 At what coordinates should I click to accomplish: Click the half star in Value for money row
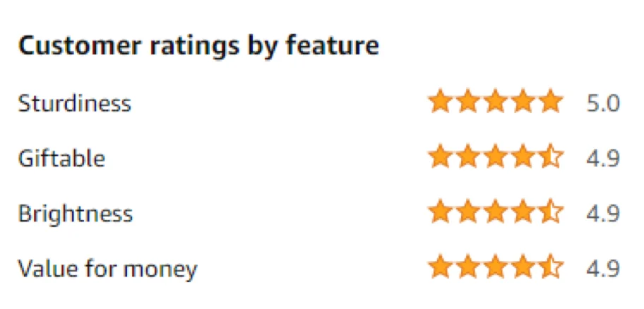[551, 268]
